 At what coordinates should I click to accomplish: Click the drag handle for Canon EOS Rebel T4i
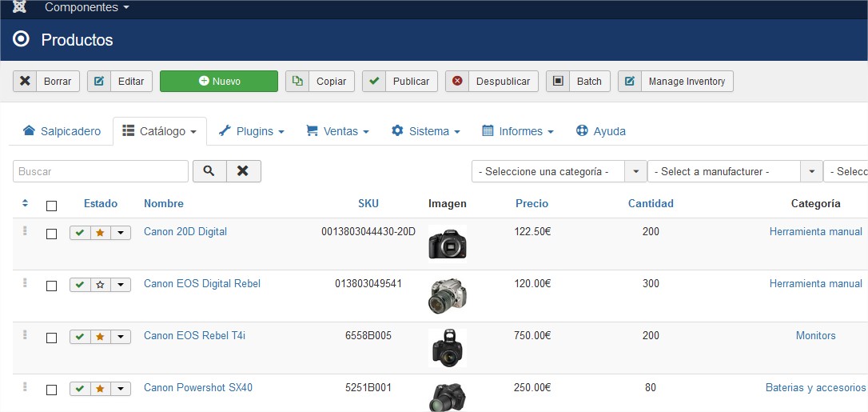pos(25,334)
